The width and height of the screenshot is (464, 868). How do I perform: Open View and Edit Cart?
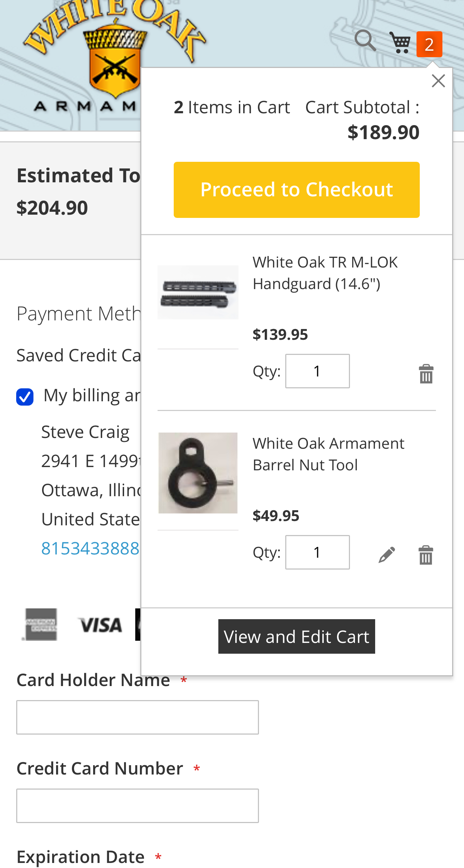[x=297, y=636]
